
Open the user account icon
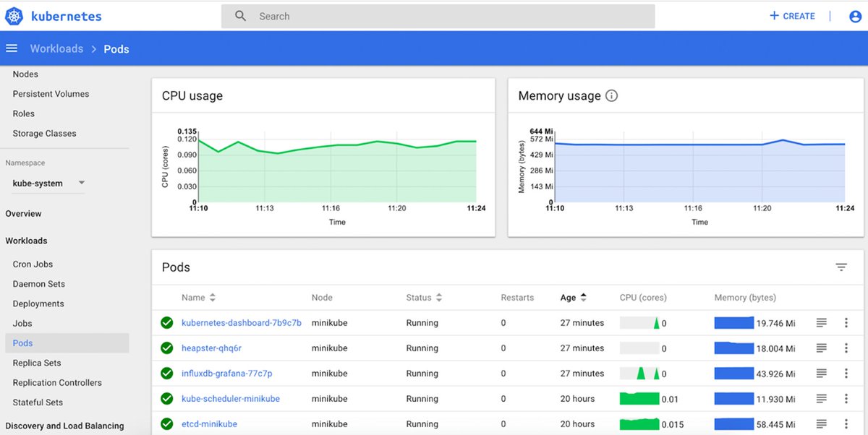[x=855, y=16]
